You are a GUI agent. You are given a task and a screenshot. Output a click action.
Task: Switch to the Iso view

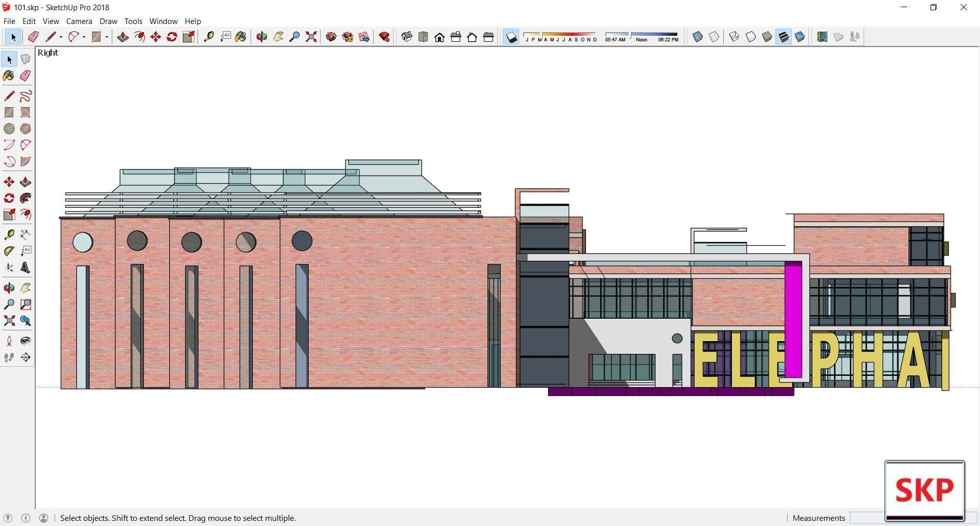tap(407, 37)
